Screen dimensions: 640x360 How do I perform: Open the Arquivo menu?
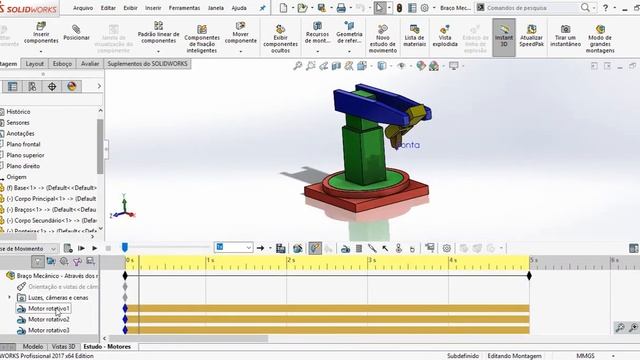click(x=83, y=8)
